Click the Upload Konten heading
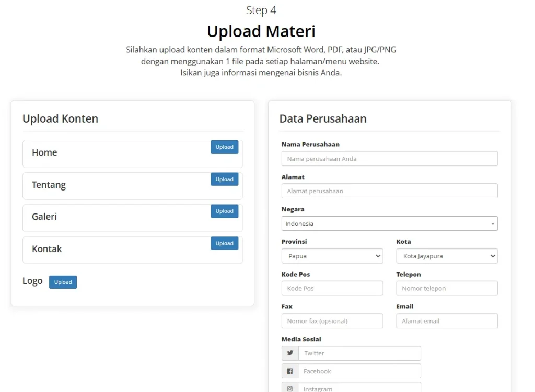Viewport: 535px width, 392px height. [61, 118]
